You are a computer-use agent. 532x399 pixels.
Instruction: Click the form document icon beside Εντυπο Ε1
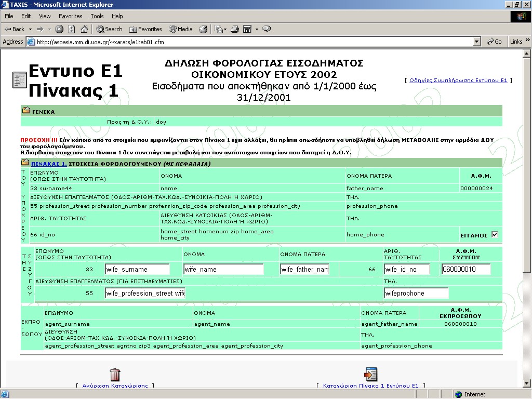pos(20,80)
